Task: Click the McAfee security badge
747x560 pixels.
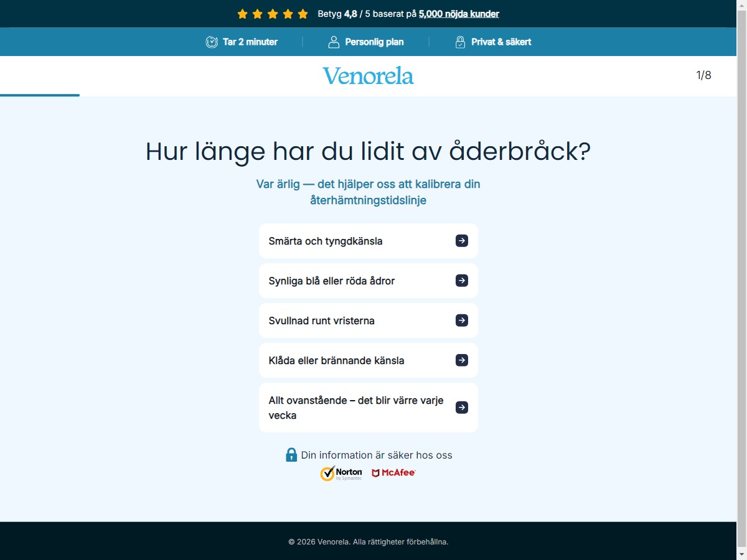Action: 393,473
